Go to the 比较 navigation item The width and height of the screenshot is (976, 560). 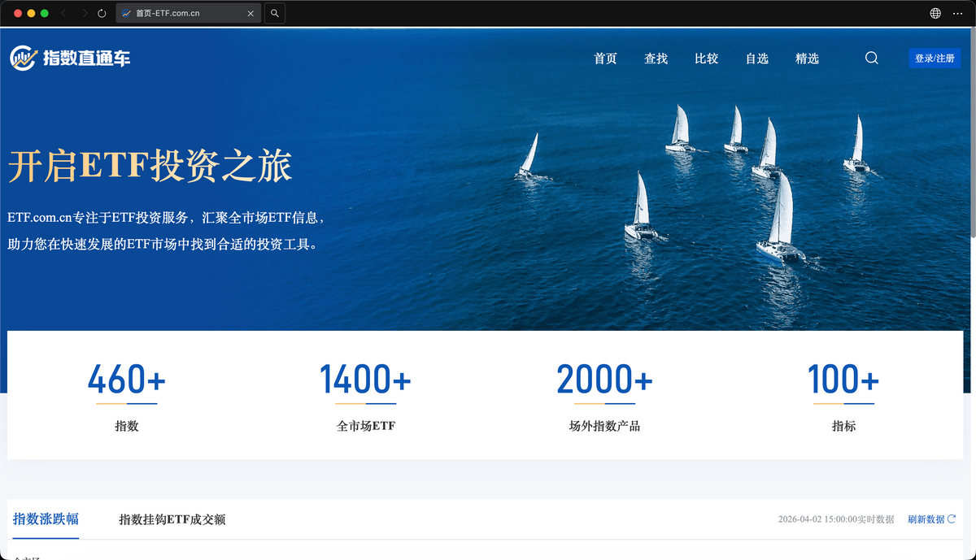[x=706, y=59]
